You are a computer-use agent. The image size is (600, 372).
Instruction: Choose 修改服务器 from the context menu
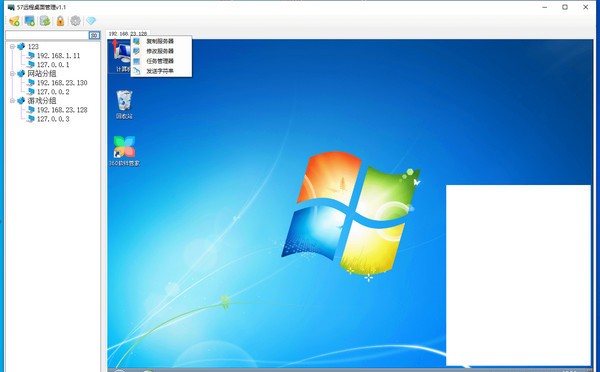pyautogui.click(x=161, y=51)
